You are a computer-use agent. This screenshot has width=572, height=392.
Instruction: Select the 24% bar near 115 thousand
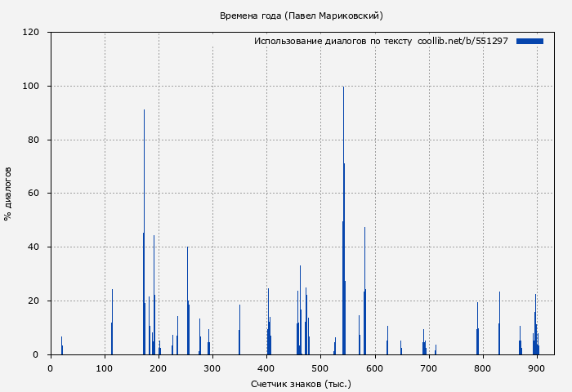coord(112,323)
